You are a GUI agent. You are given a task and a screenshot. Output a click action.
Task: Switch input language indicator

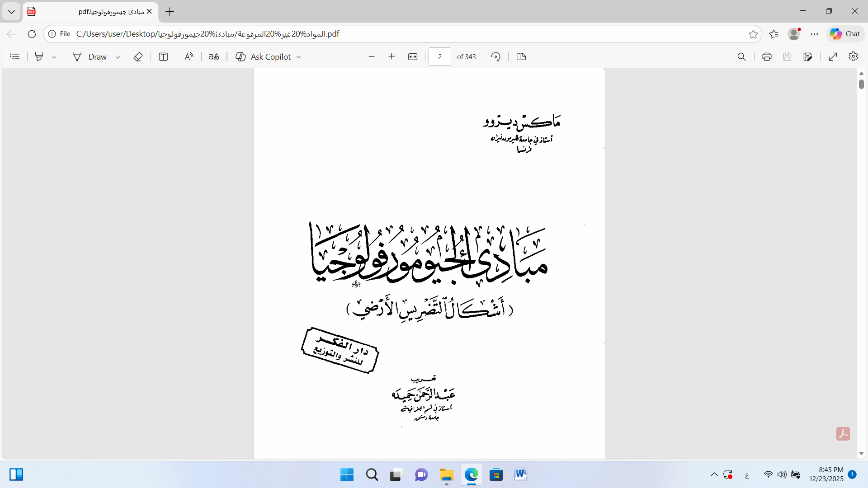tap(747, 475)
